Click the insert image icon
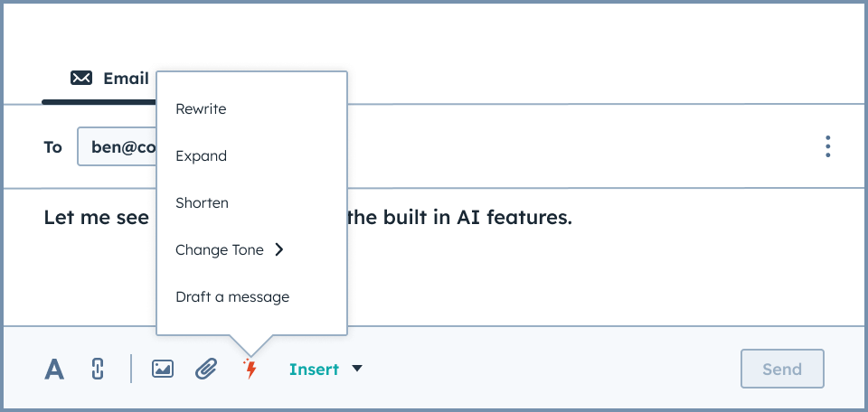Image resolution: width=868 pixels, height=412 pixels. tap(163, 369)
